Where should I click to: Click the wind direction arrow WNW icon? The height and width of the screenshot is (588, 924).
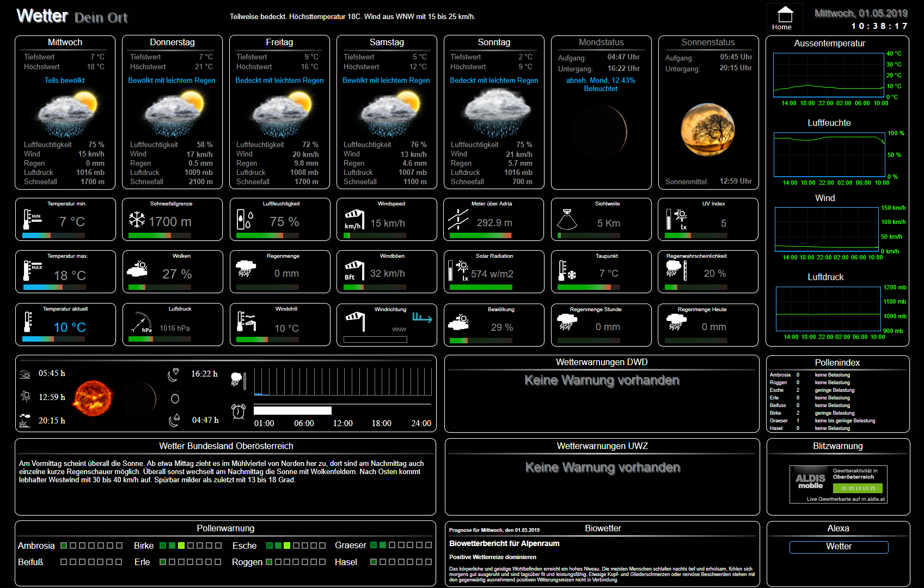point(422,318)
